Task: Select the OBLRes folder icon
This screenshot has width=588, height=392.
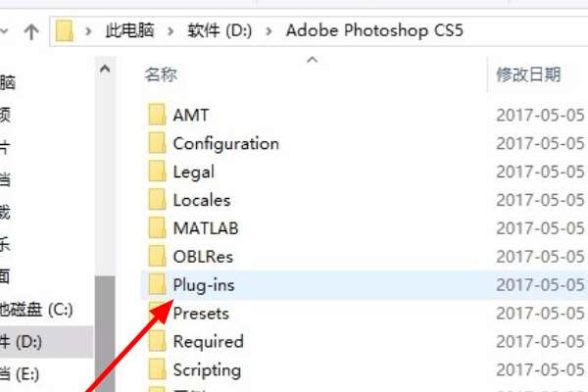Action: pyautogui.click(x=157, y=256)
